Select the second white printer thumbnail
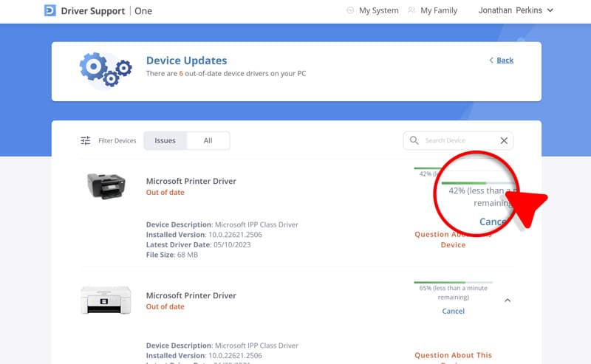This screenshot has height=364, width=591. (x=105, y=301)
